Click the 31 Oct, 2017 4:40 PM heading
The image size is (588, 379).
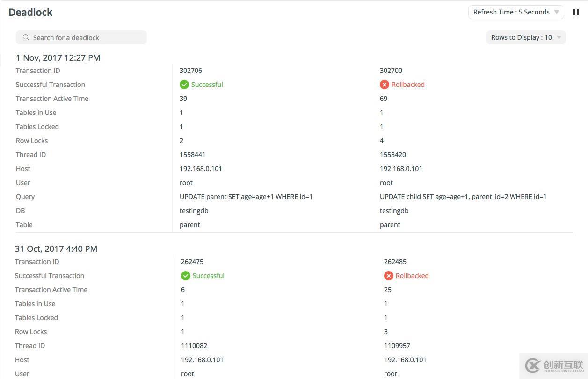coord(56,249)
